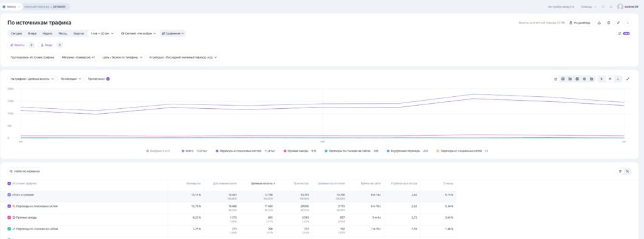Select chart size M
The width and height of the screenshot is (644, 239).
[x=610, y=79]
